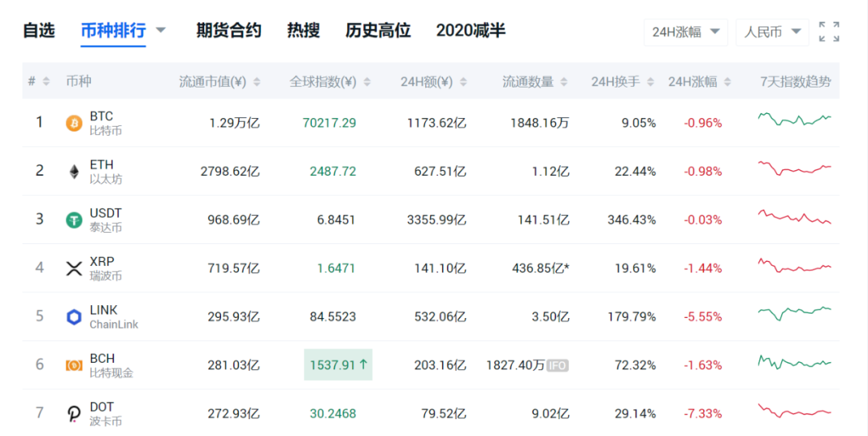
Task: Sort by 全球指数 column arrows
Action: tap(367, 82)
